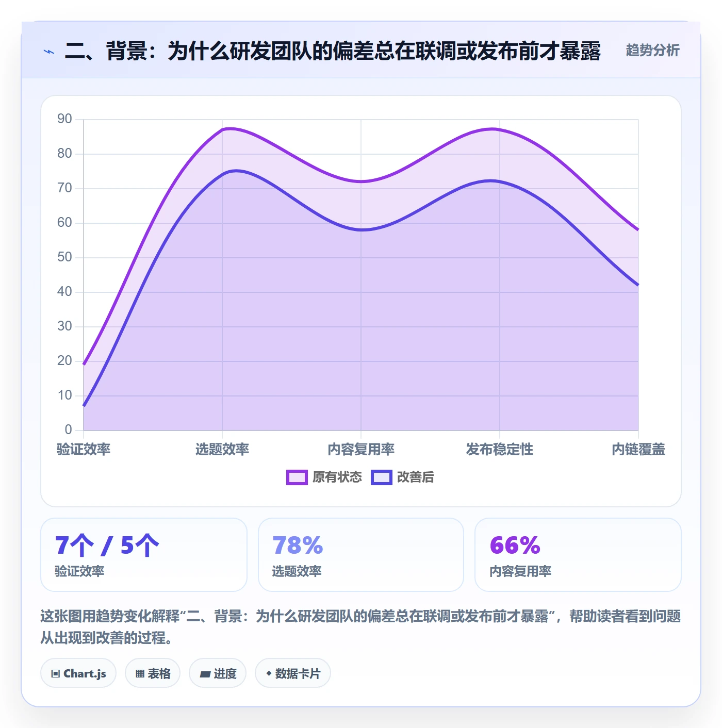Click the 选题效率 x-axis label
722x728 pixels.
click(222, 450)
